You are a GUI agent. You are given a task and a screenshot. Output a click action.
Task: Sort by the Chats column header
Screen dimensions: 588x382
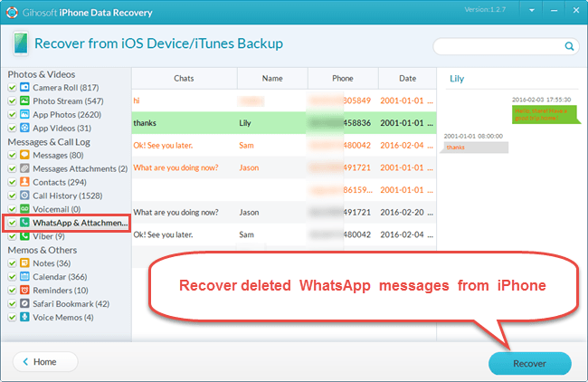tap(185, 79)
